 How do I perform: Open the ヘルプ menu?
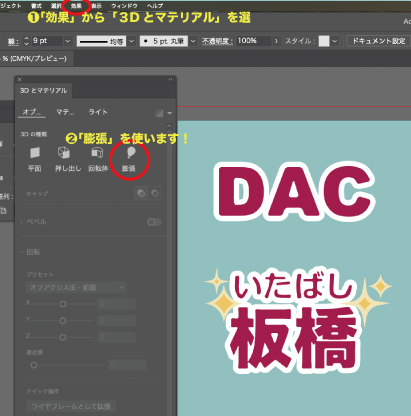coord(155,6)
